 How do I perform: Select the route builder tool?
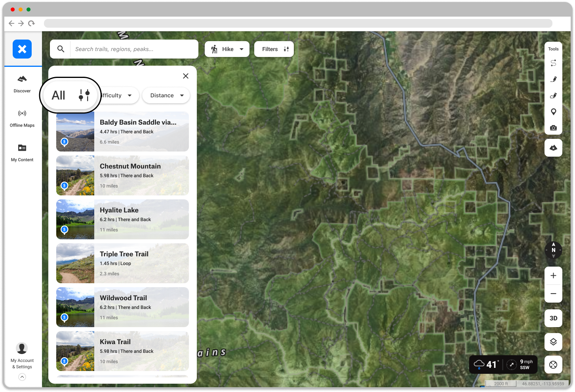point(553,63)
